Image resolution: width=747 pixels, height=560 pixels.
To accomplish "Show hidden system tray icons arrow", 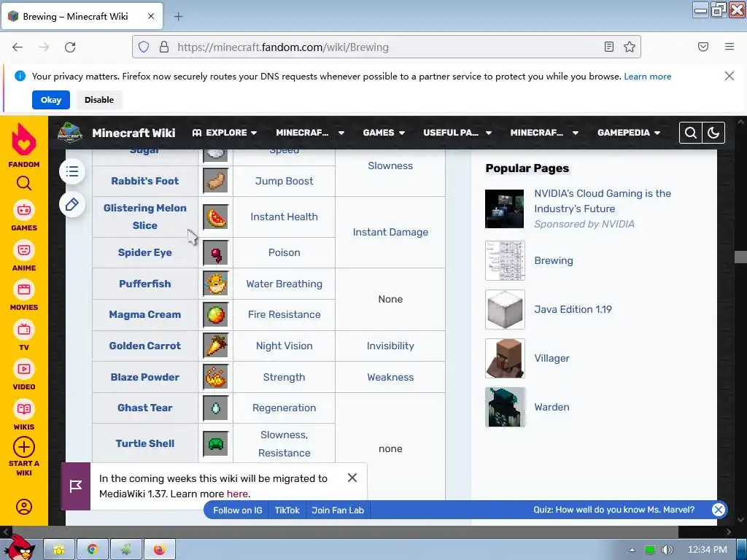I will coord(632,550).
